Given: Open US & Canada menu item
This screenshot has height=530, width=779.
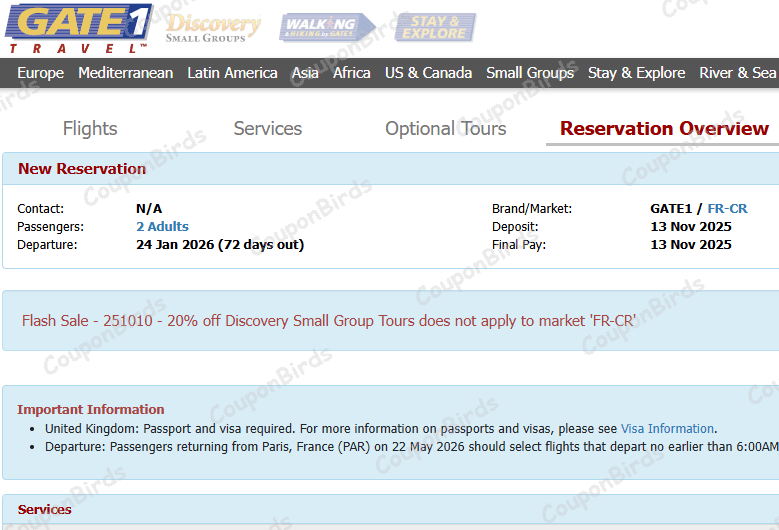Looking at the screenshot, I should tap(428, 73).
